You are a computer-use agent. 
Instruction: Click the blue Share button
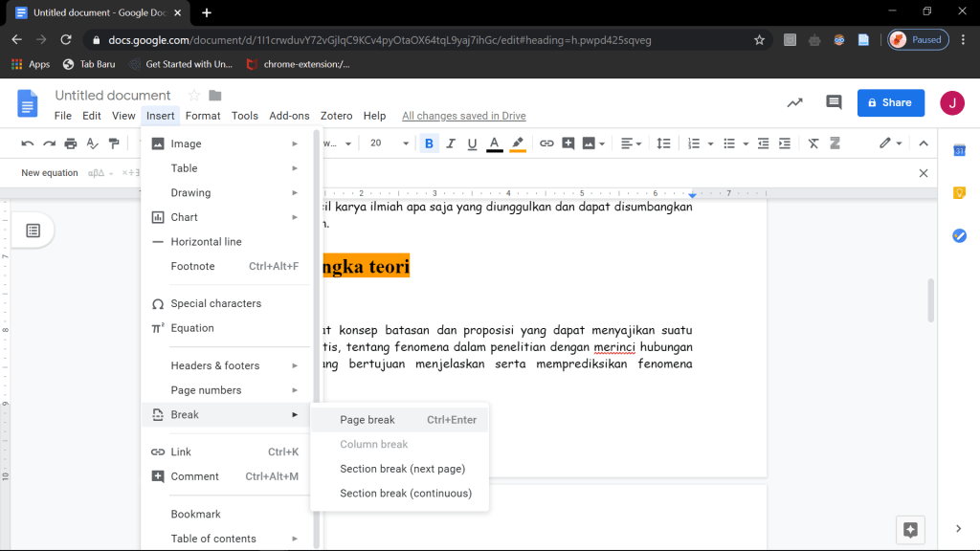pyautogui.click(x=890, y=102)
